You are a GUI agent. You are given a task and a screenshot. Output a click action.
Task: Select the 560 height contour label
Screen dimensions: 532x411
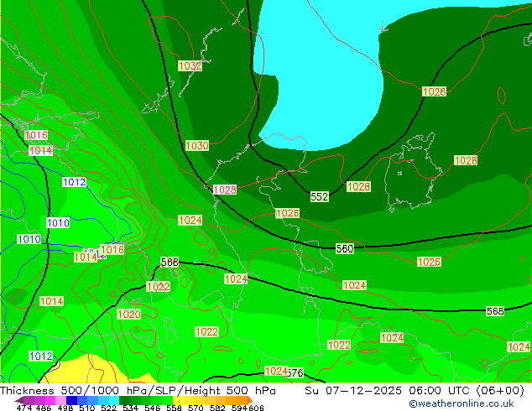pos(345,248)
